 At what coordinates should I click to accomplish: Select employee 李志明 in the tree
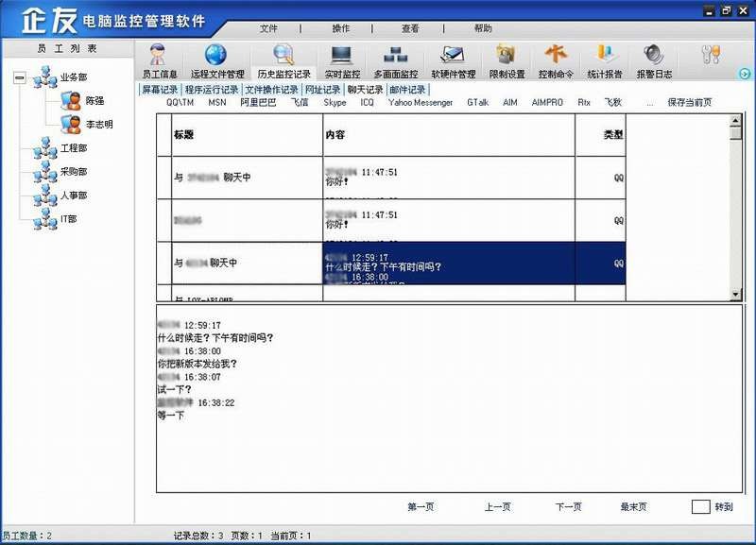tap(98, 125)
